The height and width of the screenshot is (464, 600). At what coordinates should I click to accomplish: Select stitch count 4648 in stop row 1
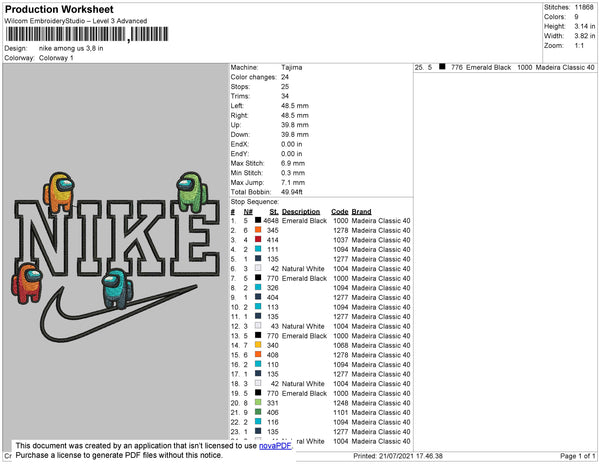[271, 221]
